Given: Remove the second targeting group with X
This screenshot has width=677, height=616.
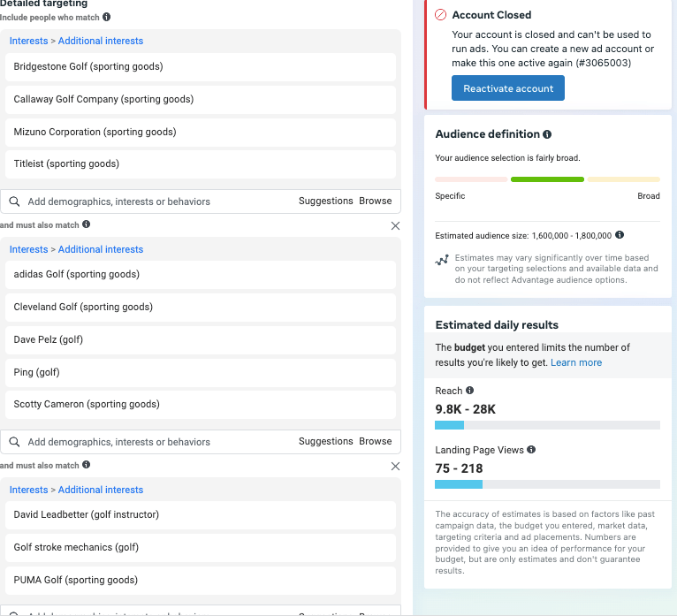Looking at the screenshot, I should [x=395, y=226].
